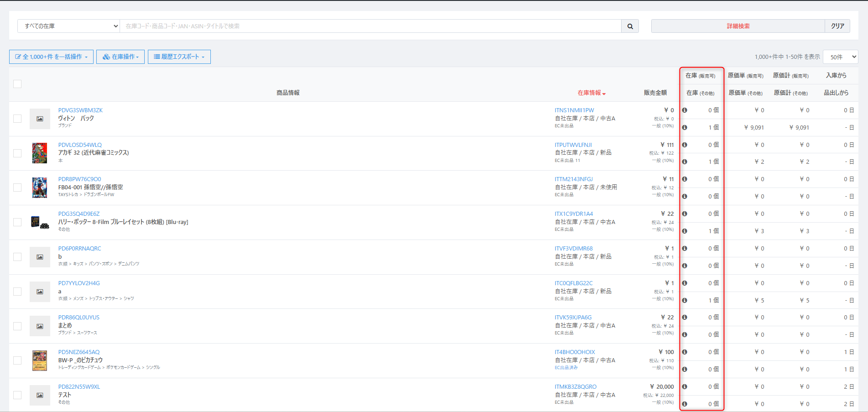Expand the 在庫操作 dropdown menu

(x=120, y=57)
